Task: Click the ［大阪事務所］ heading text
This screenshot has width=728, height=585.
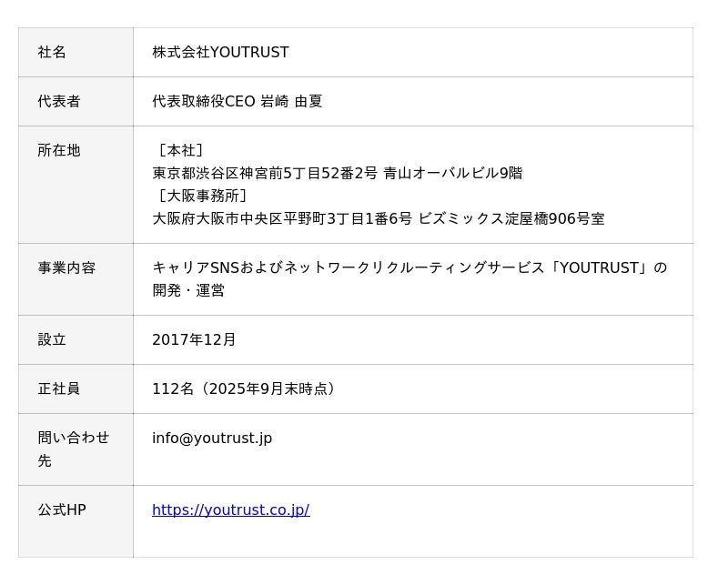Action: click(201, 196)
